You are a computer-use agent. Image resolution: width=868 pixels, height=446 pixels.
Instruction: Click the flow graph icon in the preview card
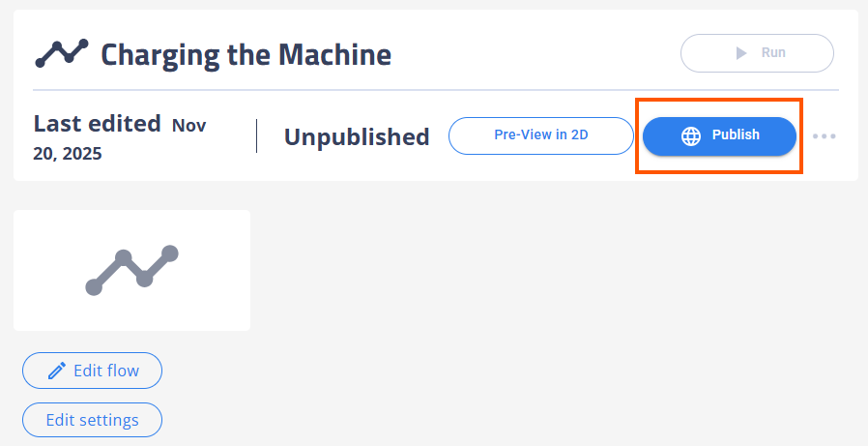131,270
